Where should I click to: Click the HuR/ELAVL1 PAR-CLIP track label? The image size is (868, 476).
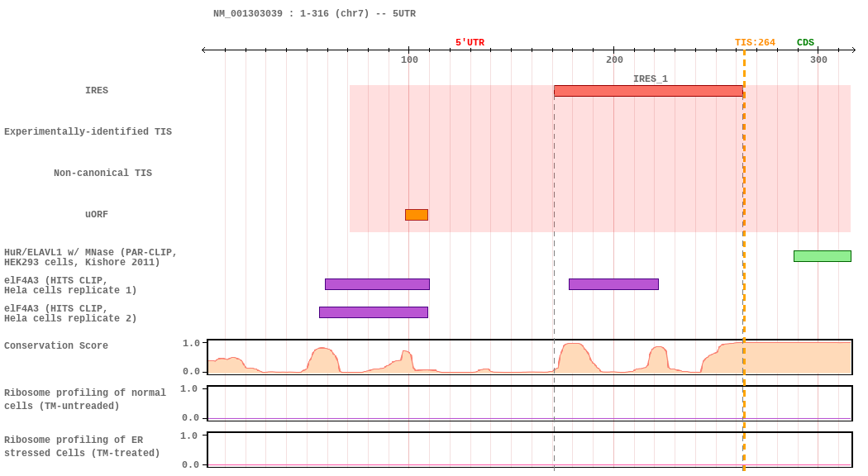point(90,257)
